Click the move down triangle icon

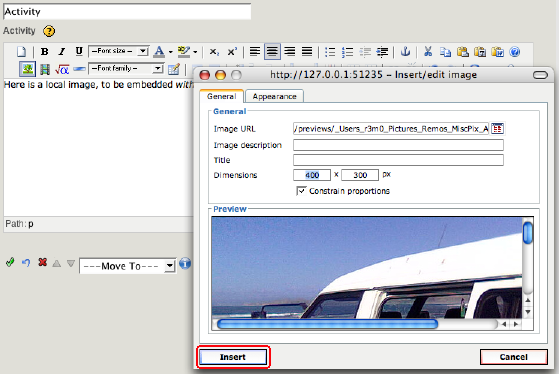[71, 263]
